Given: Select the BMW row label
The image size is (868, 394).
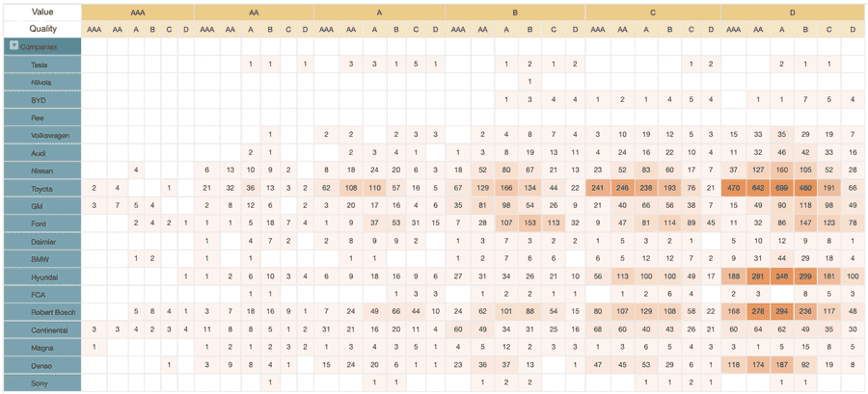Looking at the screenshot, I should [42, 258].
